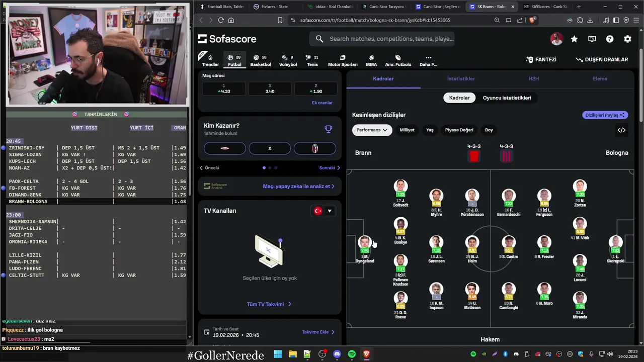
Task: Open Sofascore settings gear
Action: 627,39
